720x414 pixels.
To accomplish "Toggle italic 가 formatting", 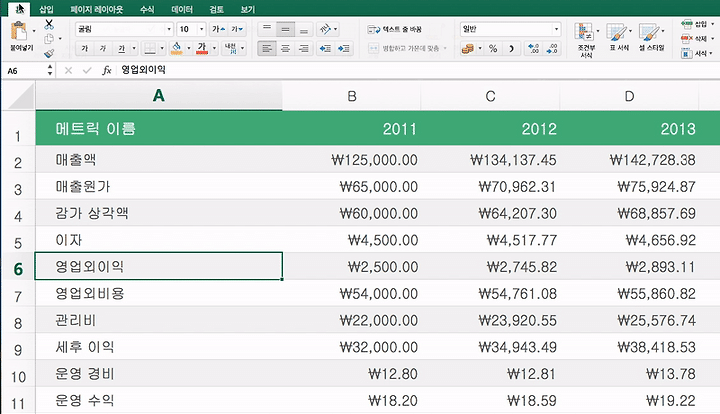I will pyautogui.click(x=103, y=48).
